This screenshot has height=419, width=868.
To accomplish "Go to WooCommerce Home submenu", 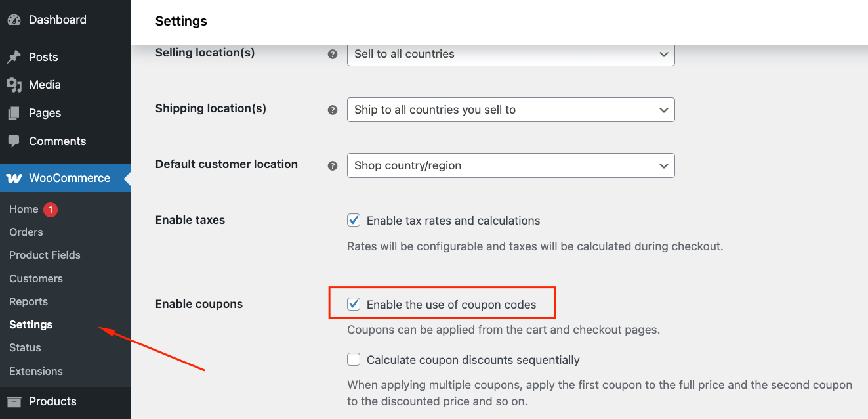I will (24, 209).
